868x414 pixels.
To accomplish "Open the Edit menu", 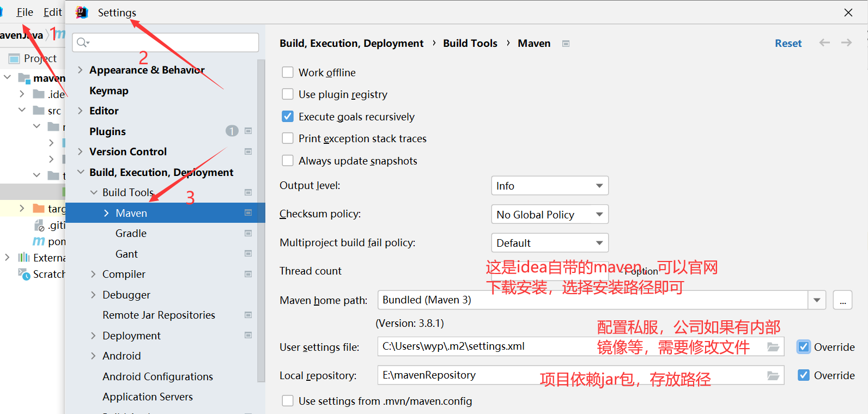I will point(52,12).
